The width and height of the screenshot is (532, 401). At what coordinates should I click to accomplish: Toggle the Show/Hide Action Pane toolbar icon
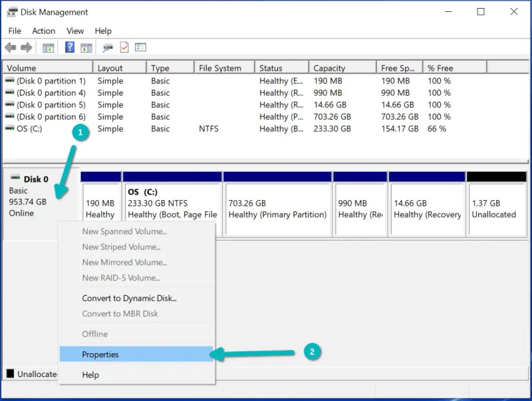[86, 47]
